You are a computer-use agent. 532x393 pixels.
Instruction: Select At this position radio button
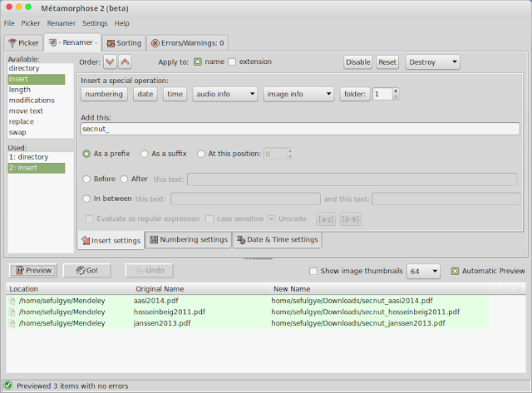(x=201, y=154)
